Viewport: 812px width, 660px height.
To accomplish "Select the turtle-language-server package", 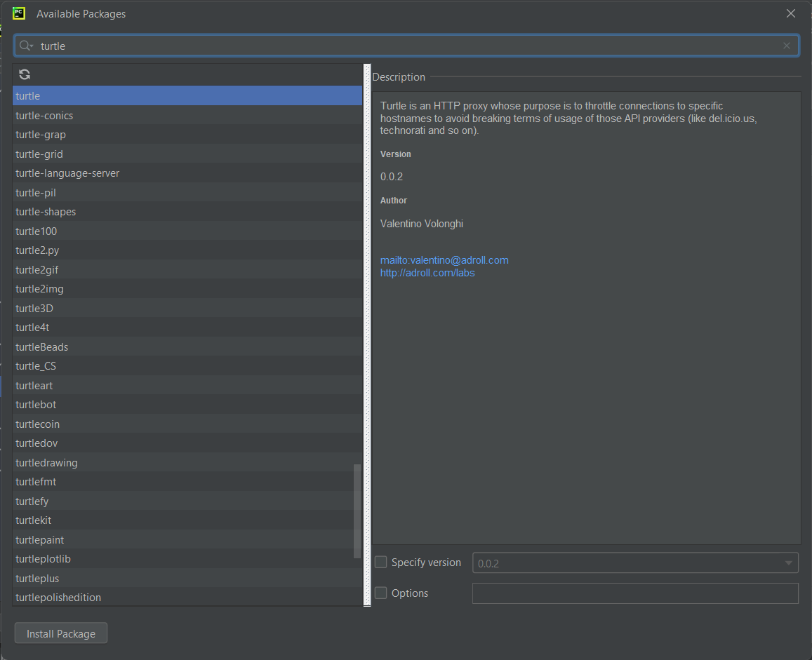I will [x=67, y=173].
